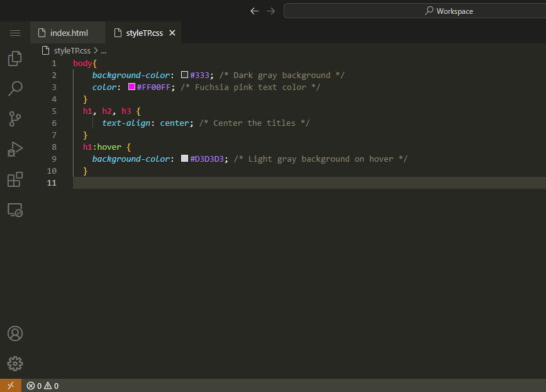Click the hamburger application menu

pos(15,33)
